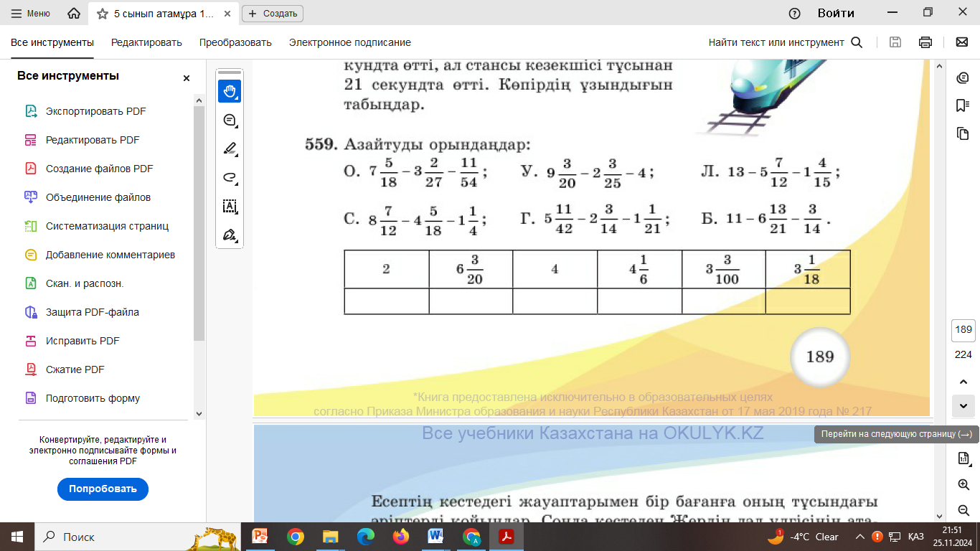Open the page display options icon
980x551 pixels.
[963, 458]
